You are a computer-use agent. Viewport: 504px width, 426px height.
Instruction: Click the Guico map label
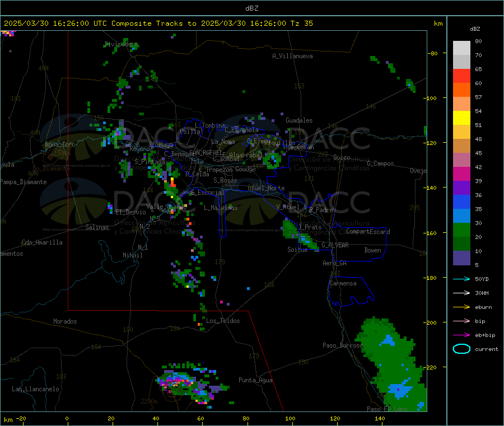pos(342,157)
